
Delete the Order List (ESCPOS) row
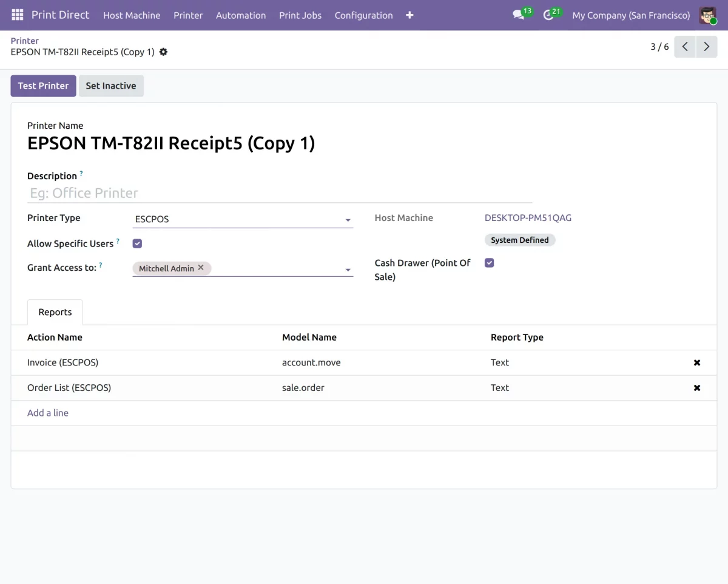pos(697,388)
